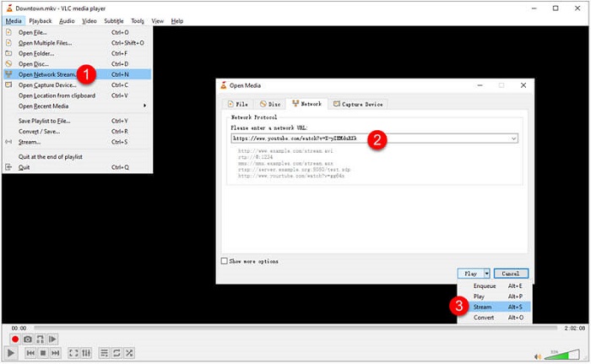591x364 pixels.
Task: Select Open Disc menu entry
Action: click(x=78, y=64)
